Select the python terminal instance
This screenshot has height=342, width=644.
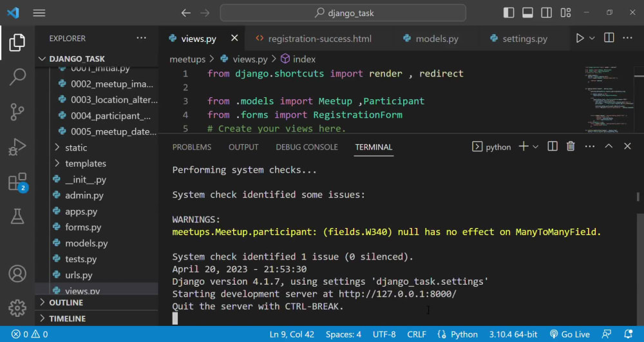(x=491, y=147)
